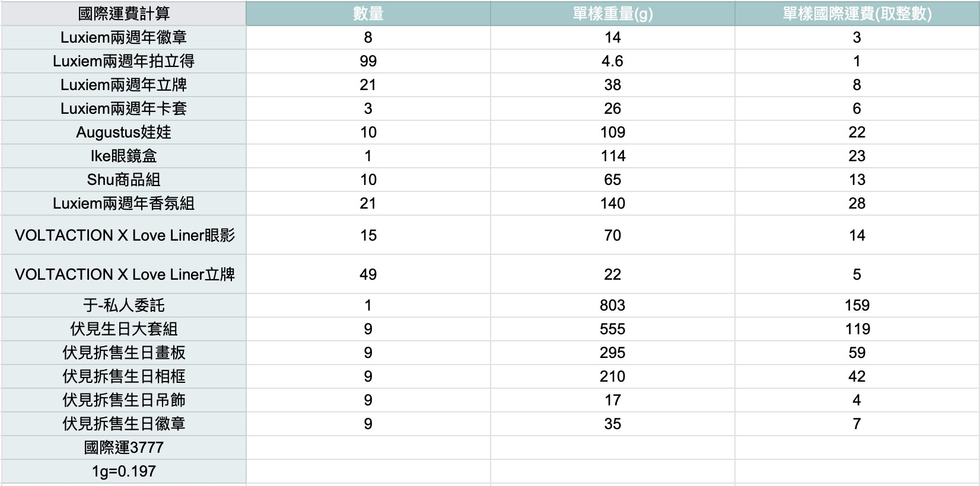Select weight 803 in 于-私人委託 row
The image size is (980, 486).
click(612, 305)
